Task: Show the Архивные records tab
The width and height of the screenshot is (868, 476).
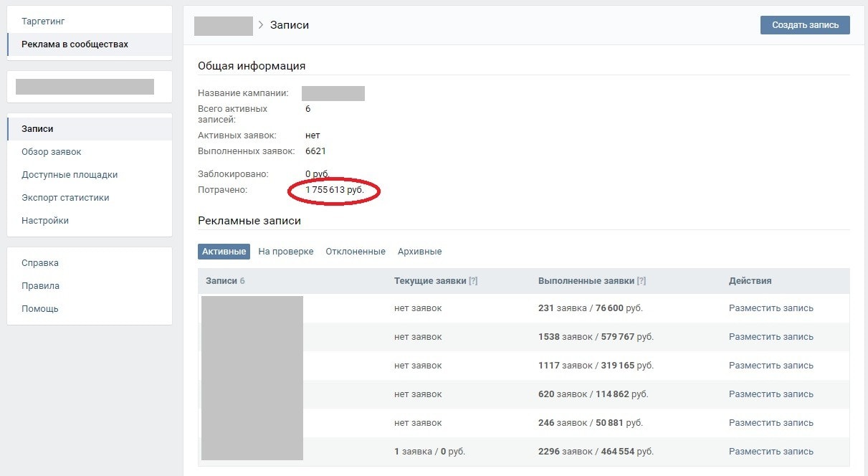Action: [419, 252]
